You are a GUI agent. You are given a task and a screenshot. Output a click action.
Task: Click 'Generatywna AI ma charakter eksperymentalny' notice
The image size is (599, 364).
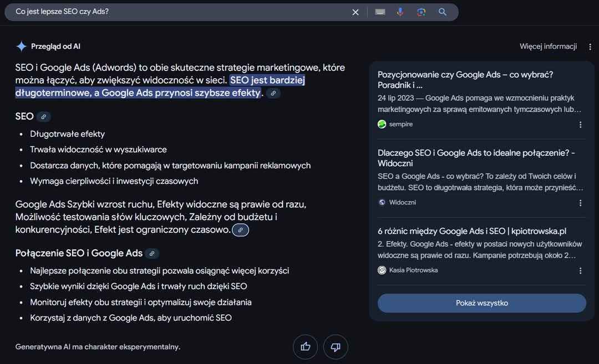pyautogui.click(x=98, y=347)
